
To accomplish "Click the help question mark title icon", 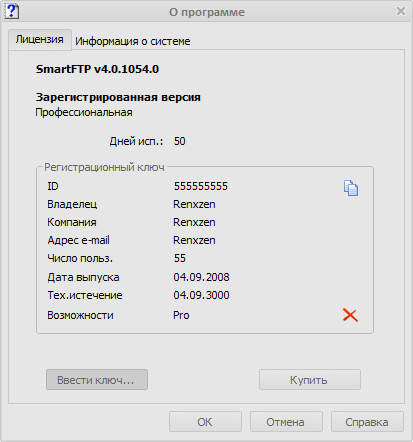I will 12,11.
